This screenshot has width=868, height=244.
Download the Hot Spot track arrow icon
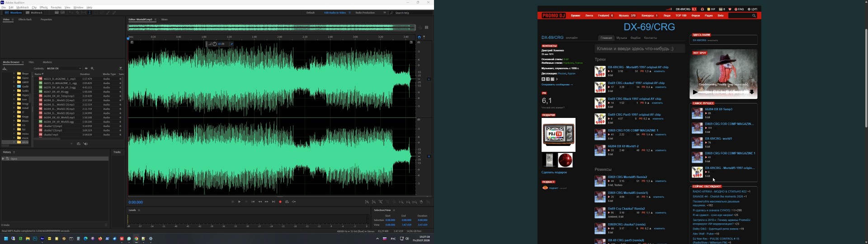(752, 92)
